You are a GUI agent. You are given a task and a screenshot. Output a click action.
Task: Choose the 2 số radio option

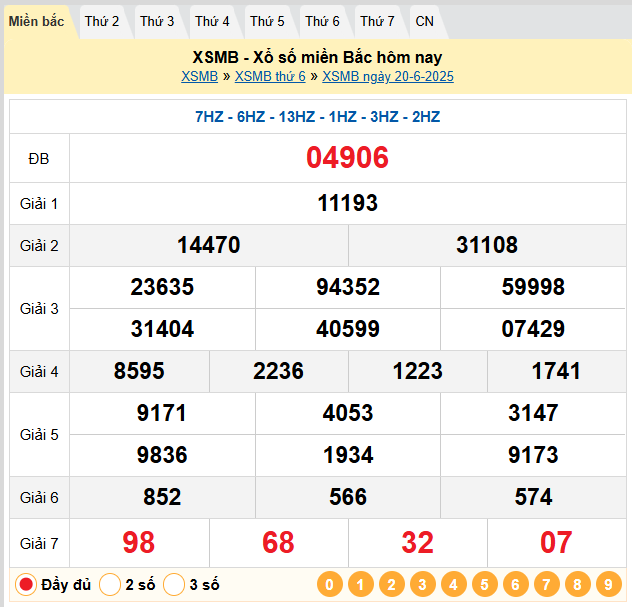coord(110,584)
